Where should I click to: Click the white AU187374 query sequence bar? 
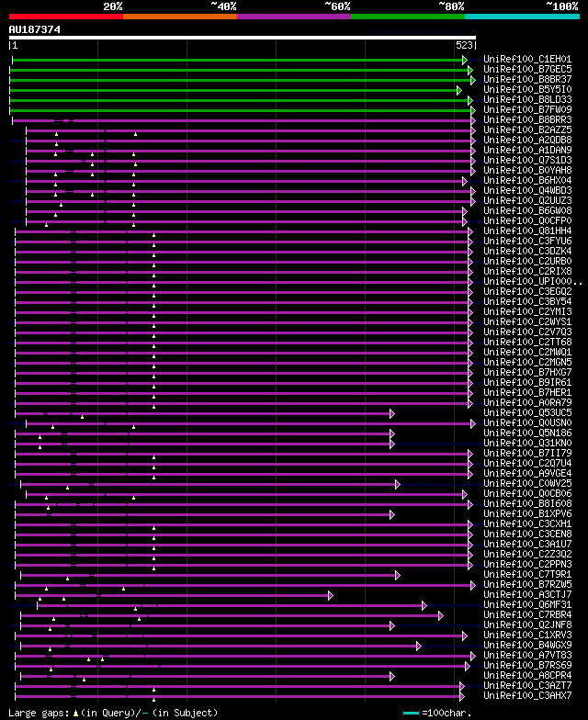coord(243,38)
